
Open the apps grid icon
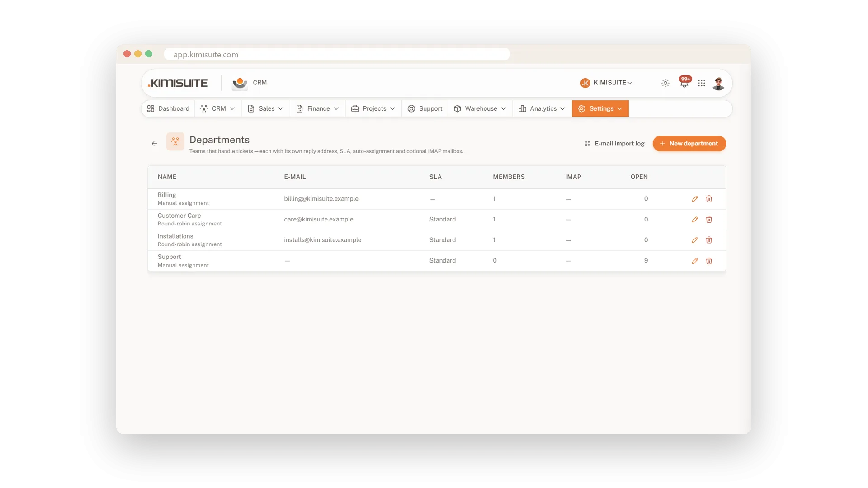point(702,83)
